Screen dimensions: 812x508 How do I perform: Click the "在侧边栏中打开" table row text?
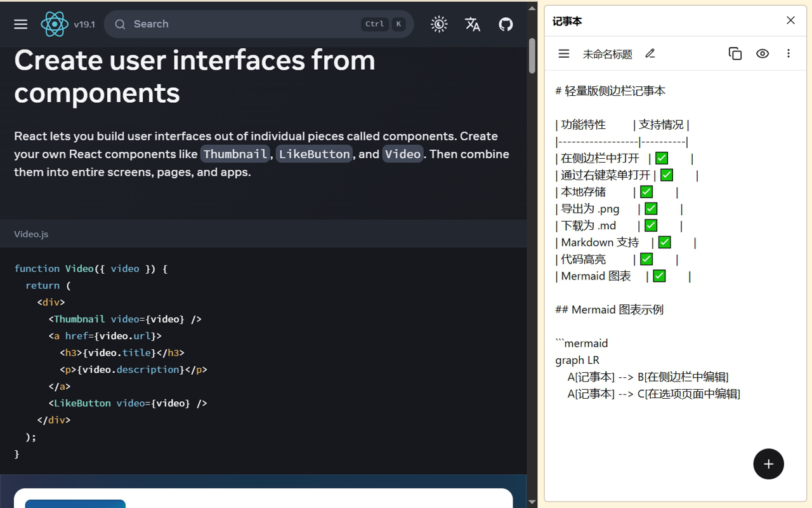600,159
